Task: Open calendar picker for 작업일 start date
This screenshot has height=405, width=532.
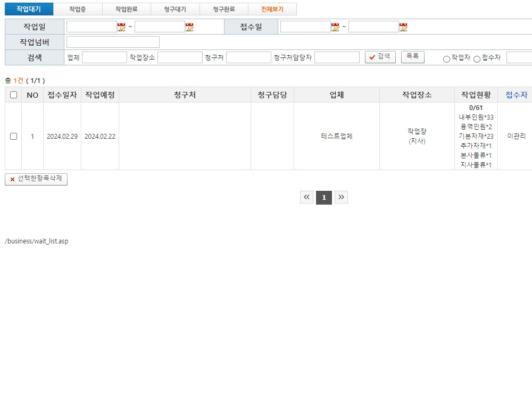Action: (x=121, y=27)
